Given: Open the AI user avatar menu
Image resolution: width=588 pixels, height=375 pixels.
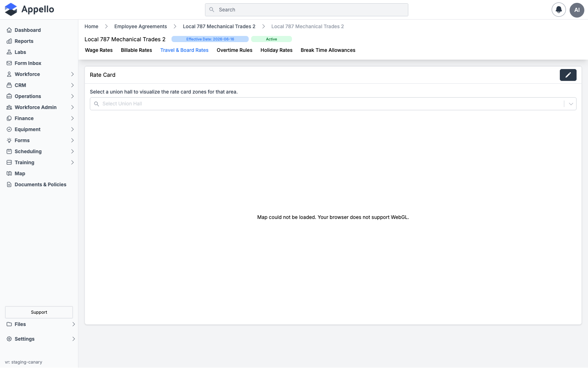Looking at the screenshot, I should tap(577, 10).
